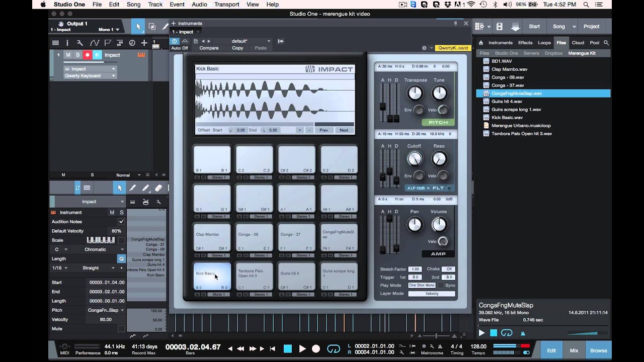Viewport: 644px width, 362px height.
Task: Adjust the Transpose knob
Action: pos(415,93)
